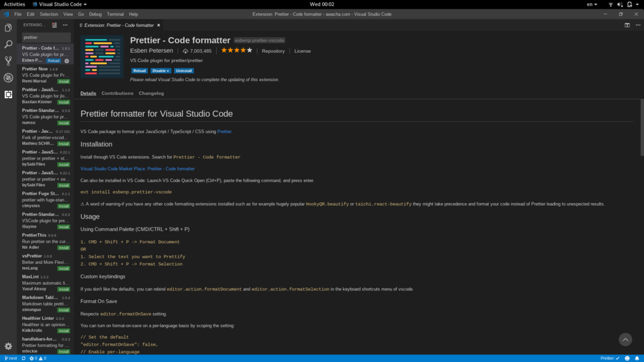The width and height of the screenshot is (644, 362).
Task: Select the Extension: Prettier - Code formatter tab
Action: [119, 25]
